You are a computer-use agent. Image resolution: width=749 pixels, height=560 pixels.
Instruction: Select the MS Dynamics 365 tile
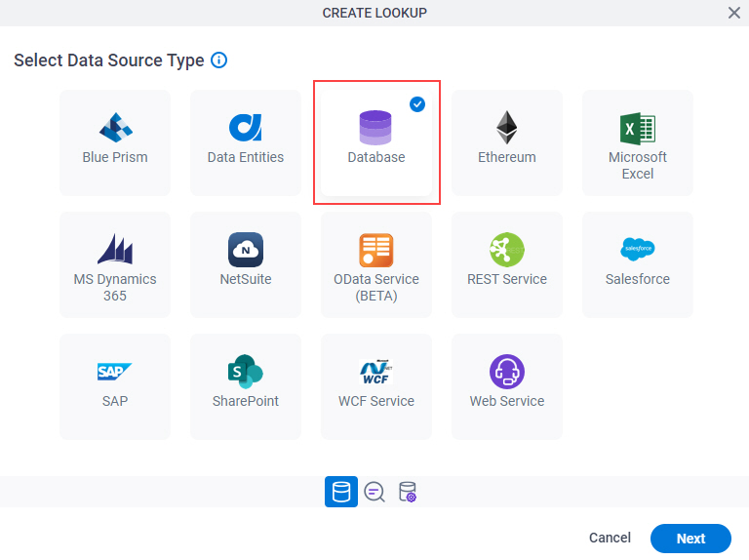pos(115,264)
